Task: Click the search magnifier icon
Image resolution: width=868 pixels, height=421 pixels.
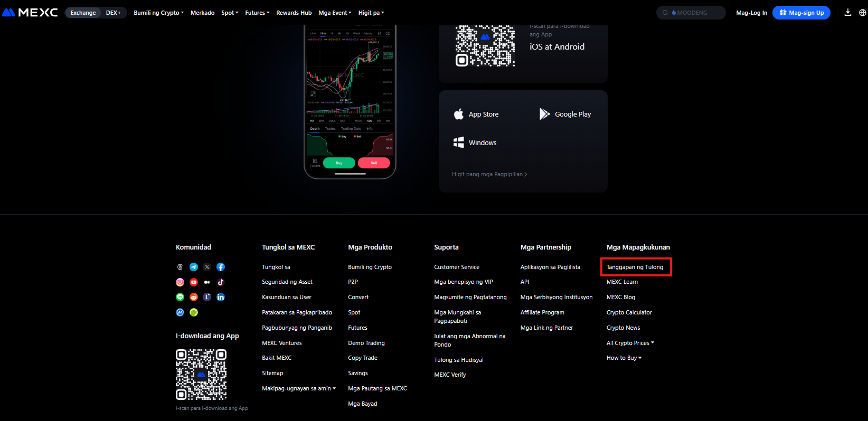Action: tap(665, 13)
